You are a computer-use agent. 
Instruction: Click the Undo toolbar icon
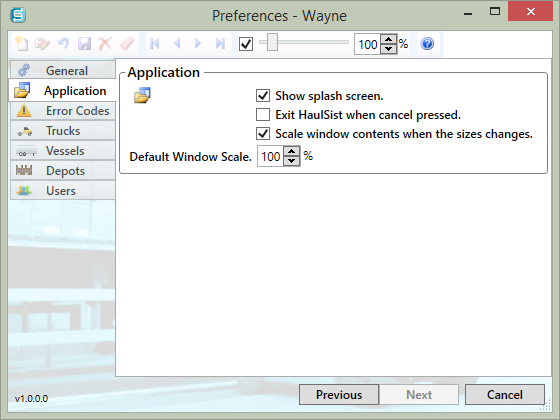63,44
